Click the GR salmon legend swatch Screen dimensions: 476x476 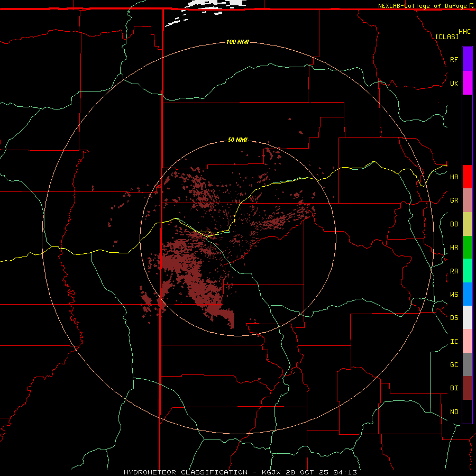click(x=467, y=200)
